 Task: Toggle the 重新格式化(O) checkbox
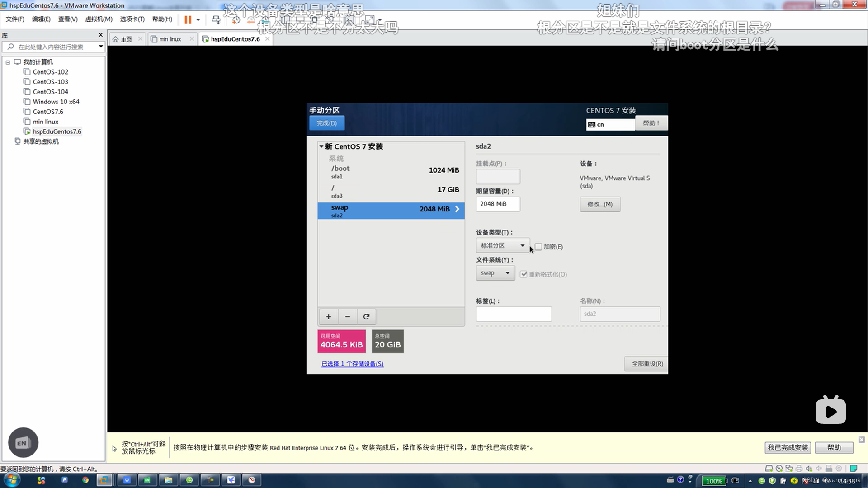[524, 274]
